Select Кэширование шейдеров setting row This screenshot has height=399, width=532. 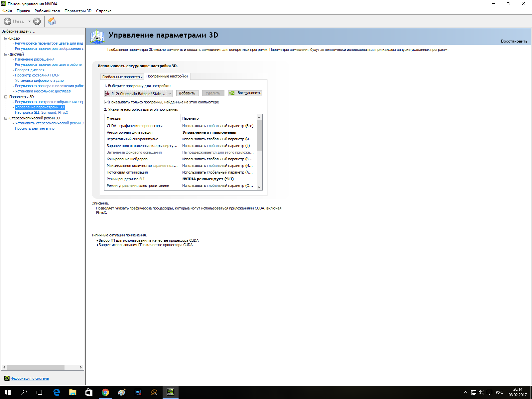point(181,159)
